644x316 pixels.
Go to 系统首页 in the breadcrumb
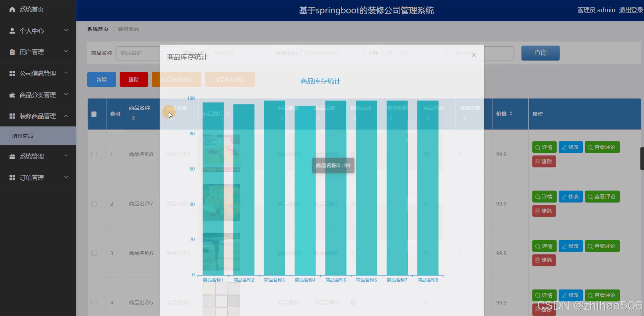pyautogui.click(x=98, y=29)
